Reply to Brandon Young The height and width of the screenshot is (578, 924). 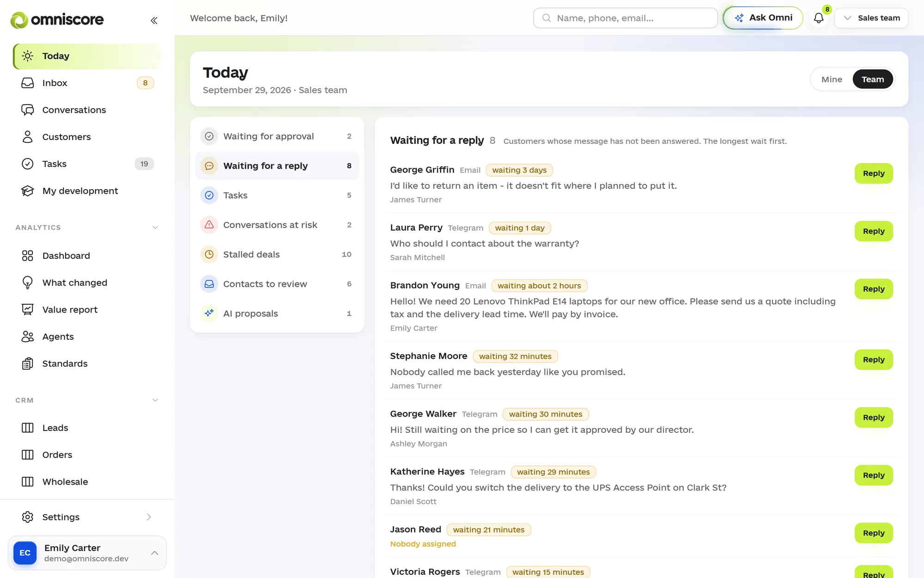click(x=873, y=289)
